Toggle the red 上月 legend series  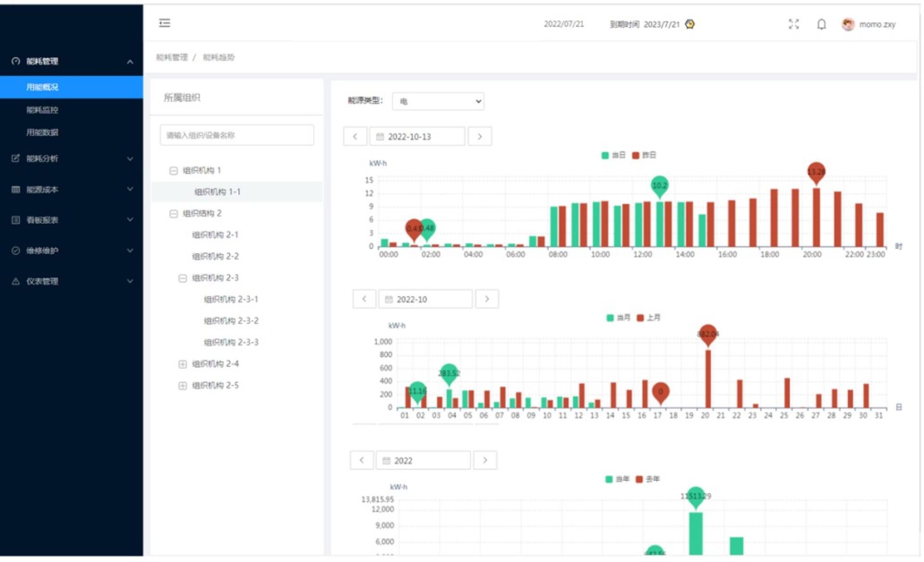pos(648,318)
